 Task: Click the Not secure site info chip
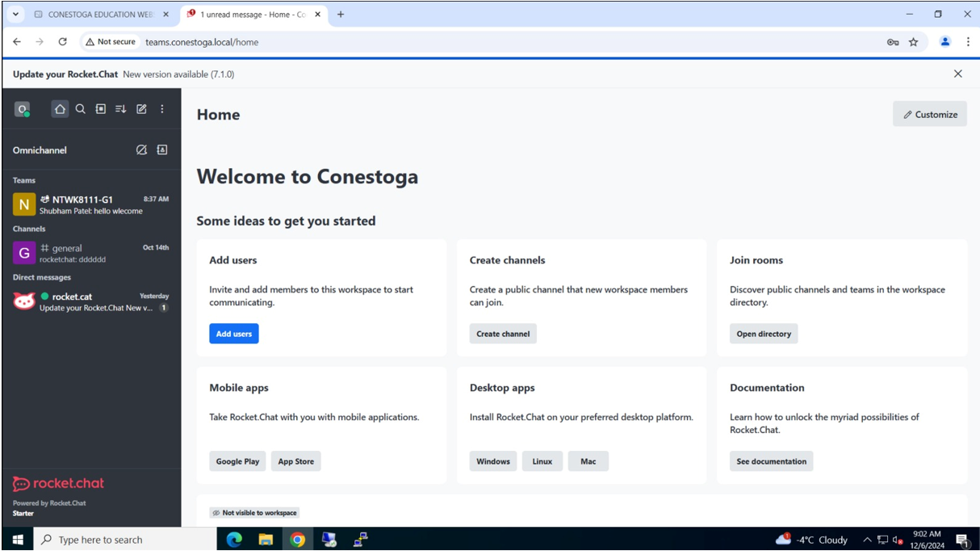click(x=111, y=42)
